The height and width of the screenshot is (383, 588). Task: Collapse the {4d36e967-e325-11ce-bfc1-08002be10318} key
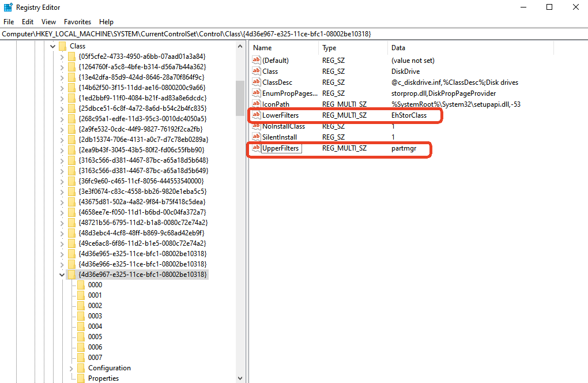click(x=62, y=274)
